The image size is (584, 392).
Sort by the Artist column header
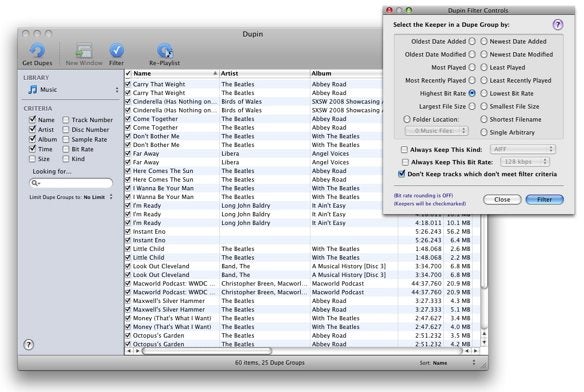pos(264,73)
